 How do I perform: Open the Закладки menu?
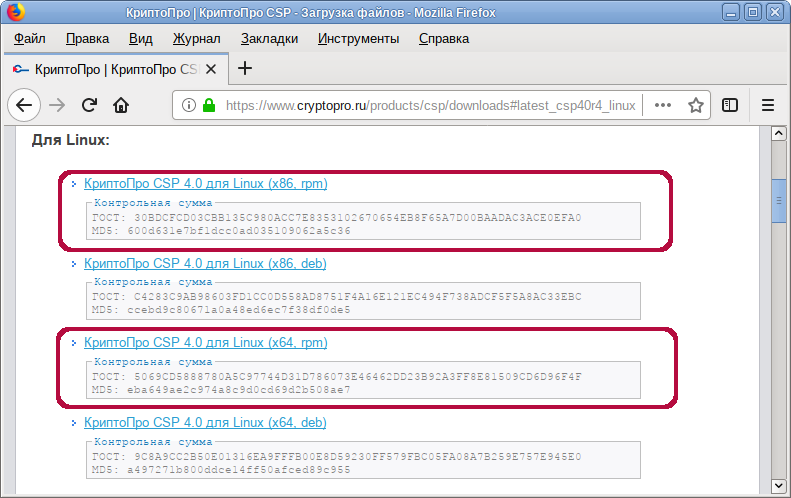click(x=269, y=38)
